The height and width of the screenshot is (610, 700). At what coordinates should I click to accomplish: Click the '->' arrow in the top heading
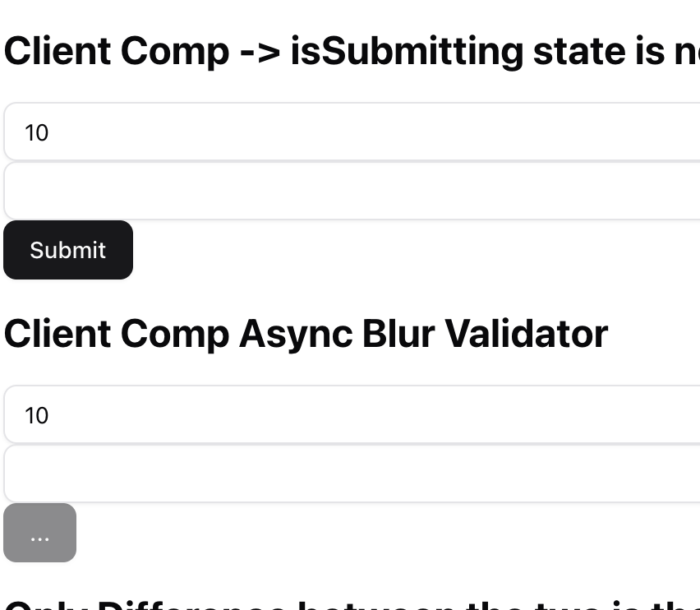(260, 53)
